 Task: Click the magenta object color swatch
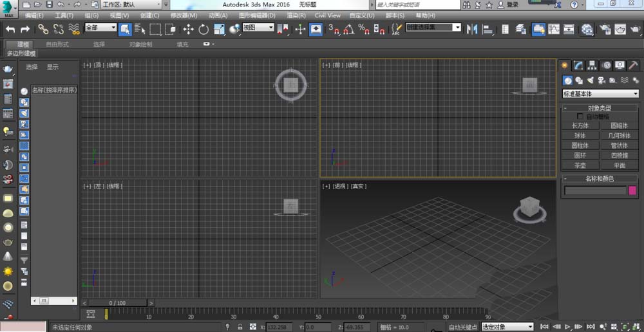point(632,190)
